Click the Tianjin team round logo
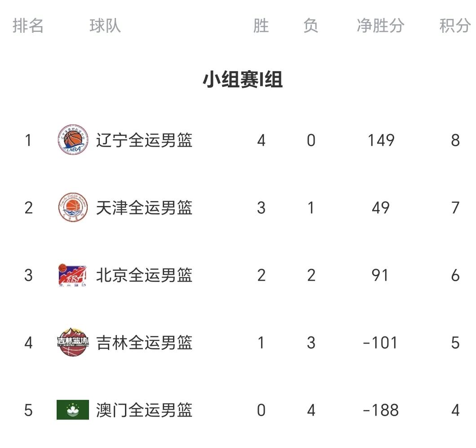Image resolution: width=476 pixels, height=448 pixels. tap(73, 207)
